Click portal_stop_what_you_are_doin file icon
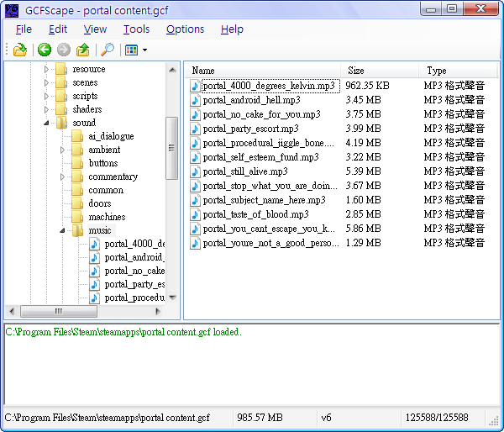504x432 pixels. tap(195, 186)
